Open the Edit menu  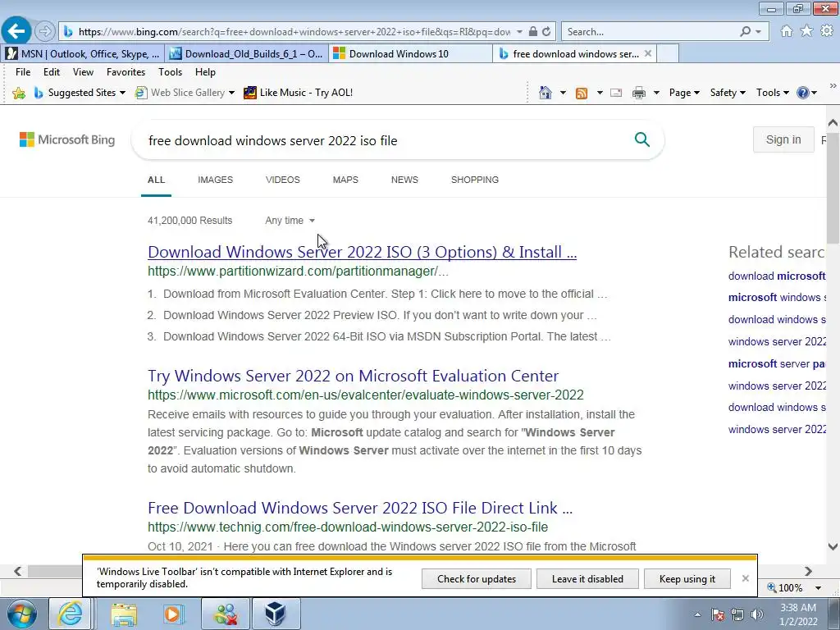pyautogui.click(x=52, y=72)
